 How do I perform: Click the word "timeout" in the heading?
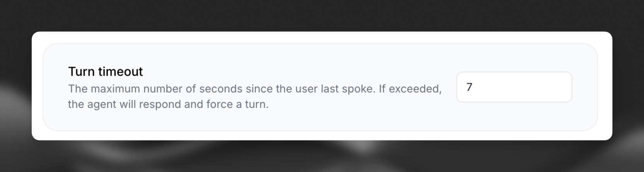[120, 72]
